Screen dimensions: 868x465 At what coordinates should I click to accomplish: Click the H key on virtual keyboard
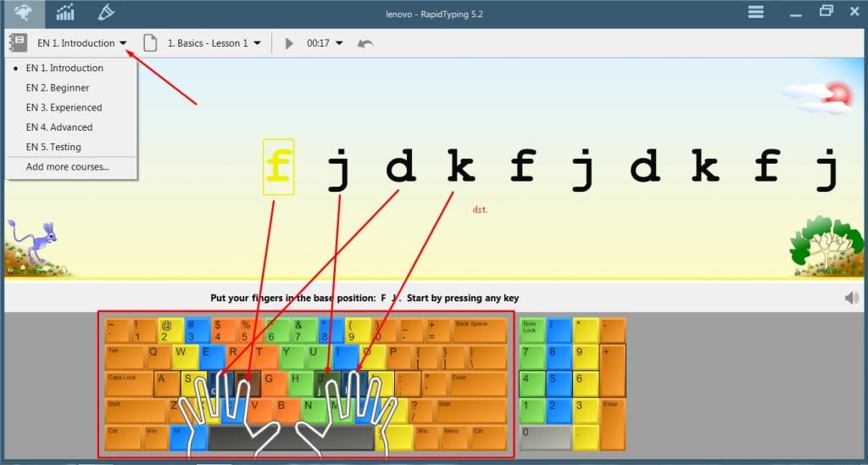301,384
